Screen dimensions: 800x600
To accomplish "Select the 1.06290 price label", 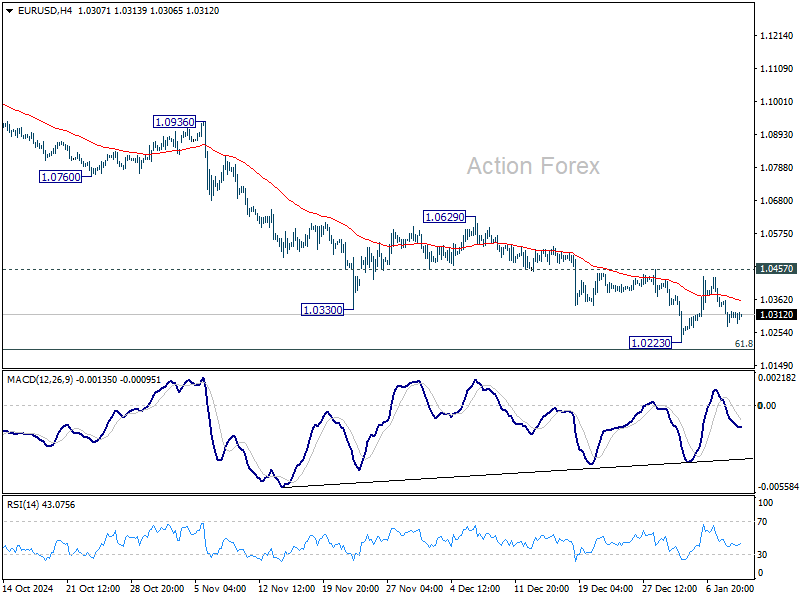I will [445, 217].
